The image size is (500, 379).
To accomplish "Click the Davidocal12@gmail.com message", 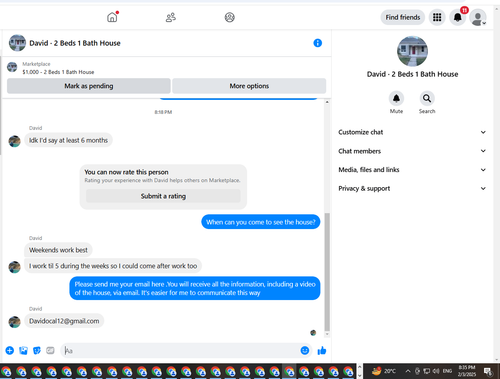I will tap(64, 321).
